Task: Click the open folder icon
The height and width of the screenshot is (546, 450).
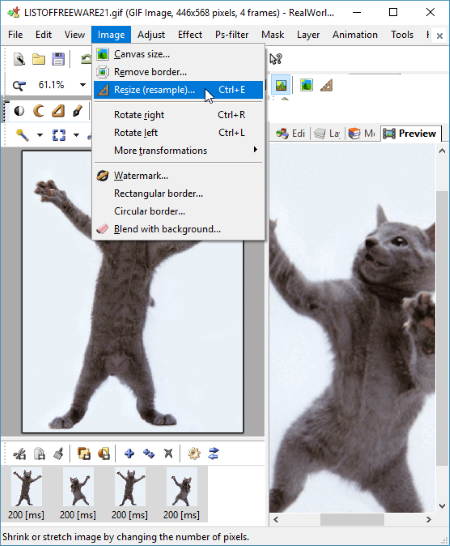Action: 39,59
